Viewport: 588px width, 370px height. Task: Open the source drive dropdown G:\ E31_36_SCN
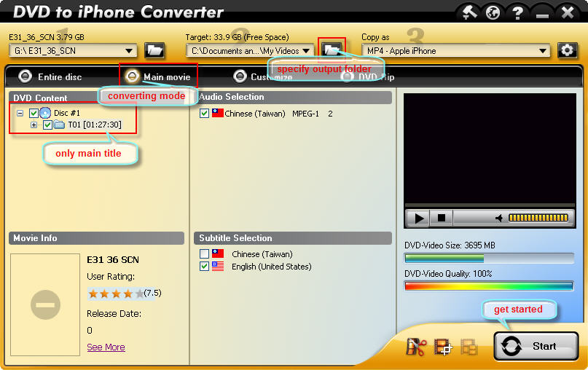point(73,50)
